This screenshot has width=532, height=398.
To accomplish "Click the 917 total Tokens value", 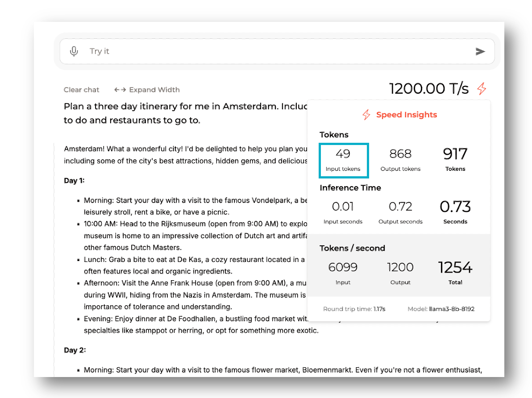I will 455,154.
